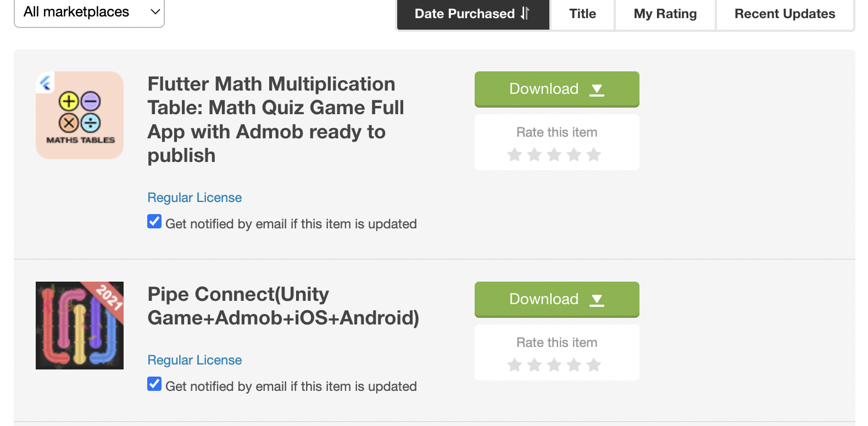The height and width of the screenshot is (426, 868).
Task: Give Pipe Connect a five-star rating
Action: [594, 365]
